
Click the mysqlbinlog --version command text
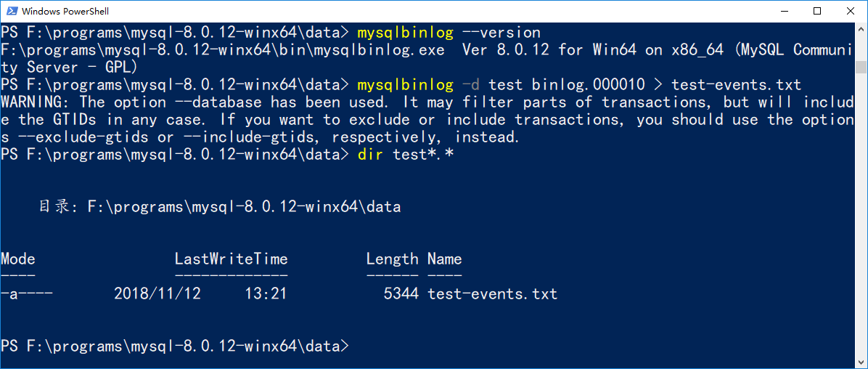[x=449, y=33]
